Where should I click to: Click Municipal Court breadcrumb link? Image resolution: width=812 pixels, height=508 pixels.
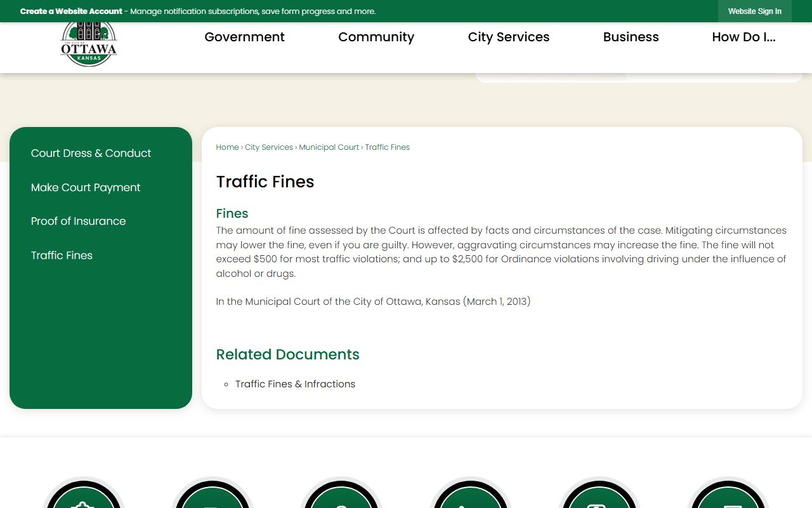point(329,147)
